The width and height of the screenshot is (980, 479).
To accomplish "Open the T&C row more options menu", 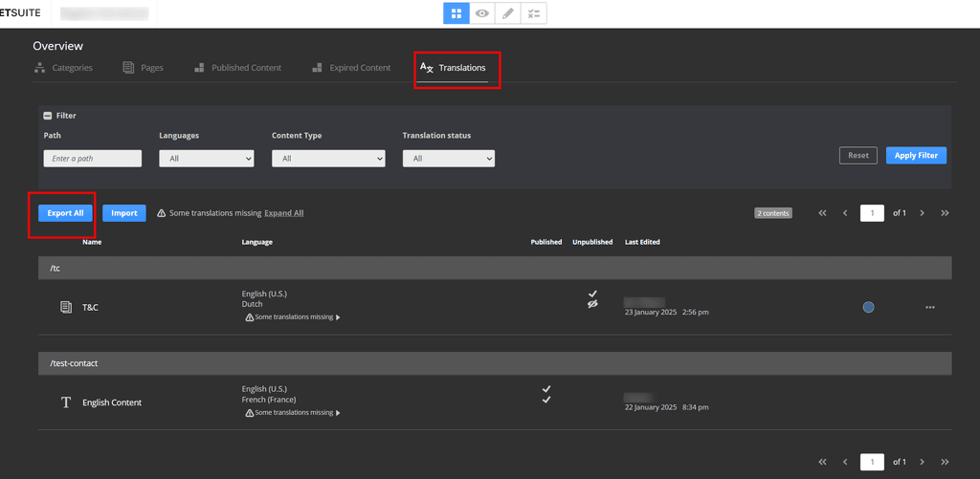I will [930, 307].
